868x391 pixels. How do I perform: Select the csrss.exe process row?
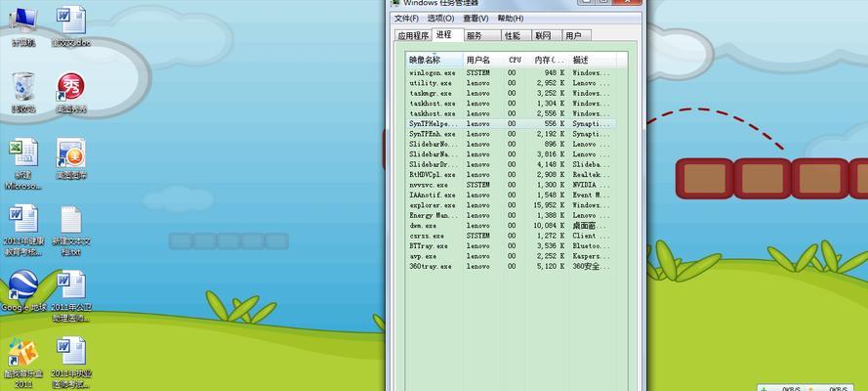point(511,236)
